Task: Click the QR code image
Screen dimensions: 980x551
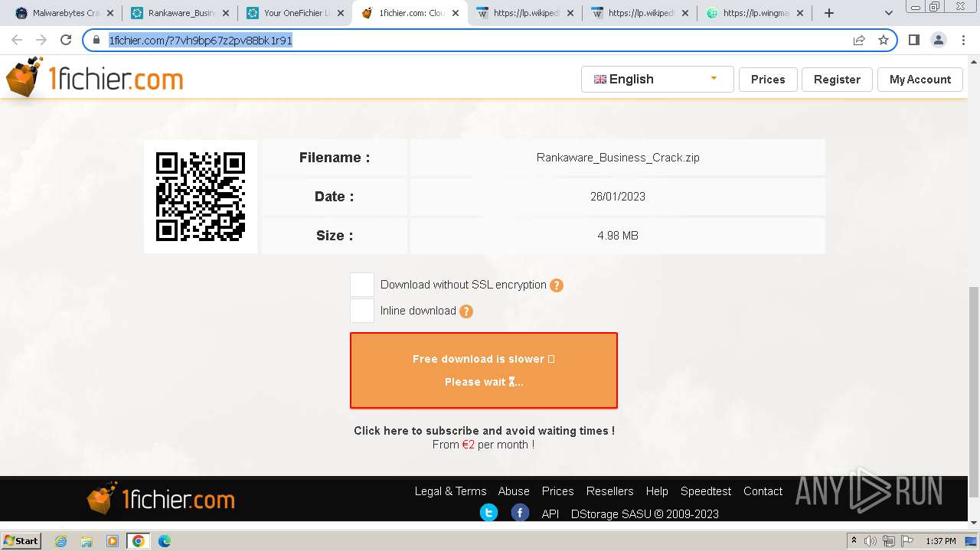Action: point(201,197)
